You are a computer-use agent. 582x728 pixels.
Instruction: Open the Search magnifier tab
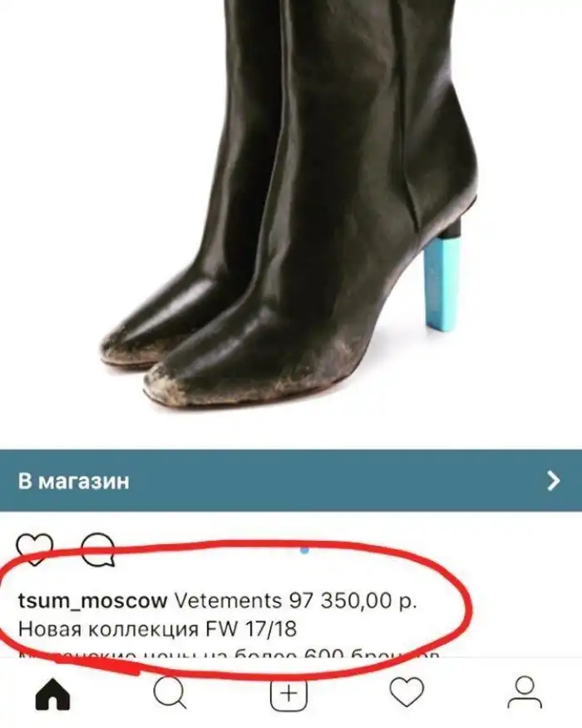[170, 693]
